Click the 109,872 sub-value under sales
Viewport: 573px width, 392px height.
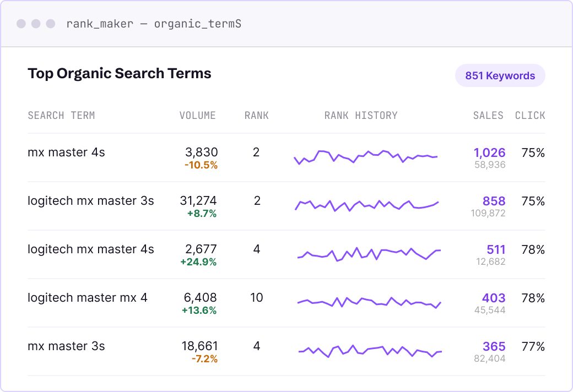tap(488, 214)
